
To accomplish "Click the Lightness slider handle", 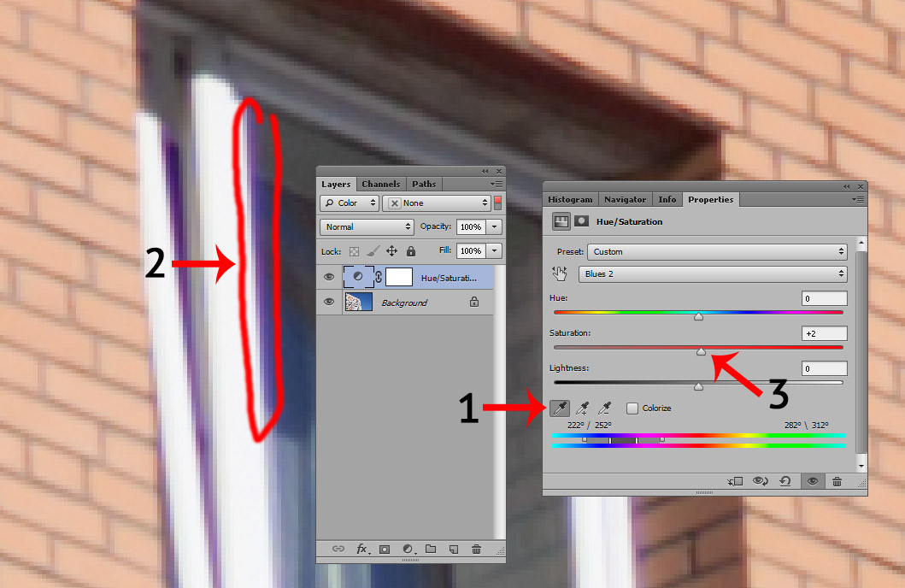I will click(698, 386).
